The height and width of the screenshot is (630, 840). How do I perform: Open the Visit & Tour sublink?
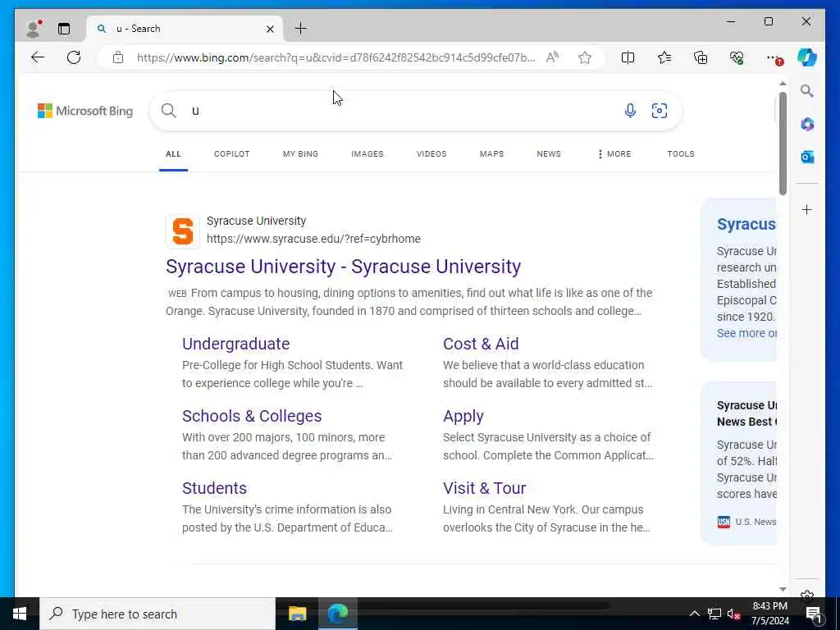coord(484,488)
